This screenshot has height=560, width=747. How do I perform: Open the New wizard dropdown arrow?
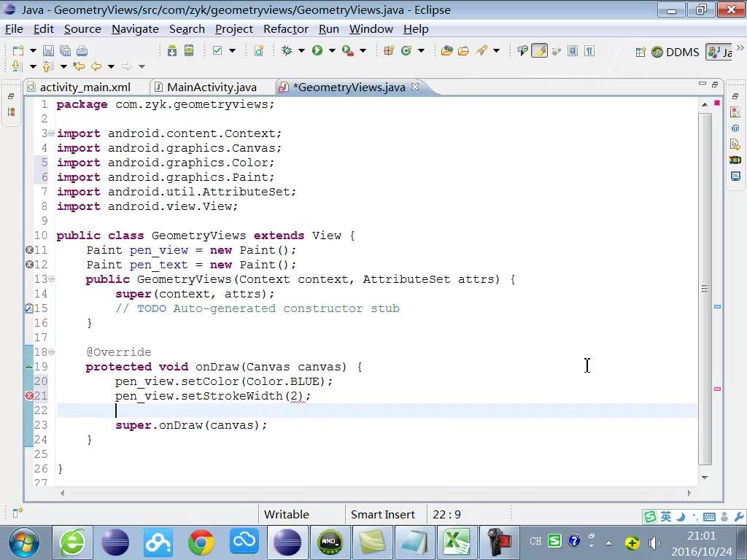[33, 50]
